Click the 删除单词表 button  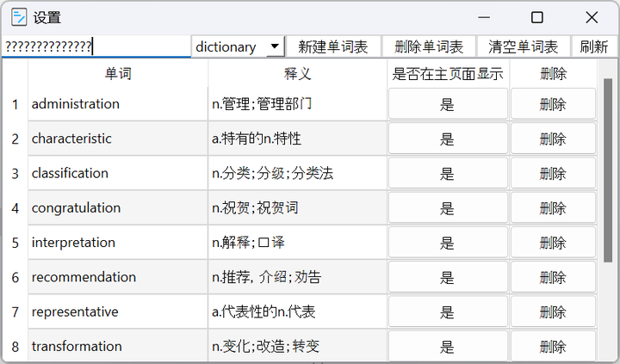tap(428, 46)
